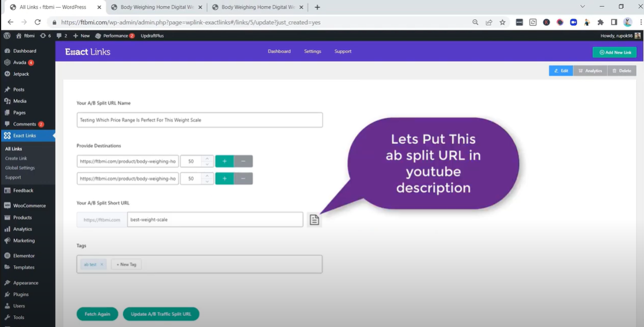This screenshot has width=644, height=327.
Task: Open the Avada sidebar menu
Action: coord(19,62)
